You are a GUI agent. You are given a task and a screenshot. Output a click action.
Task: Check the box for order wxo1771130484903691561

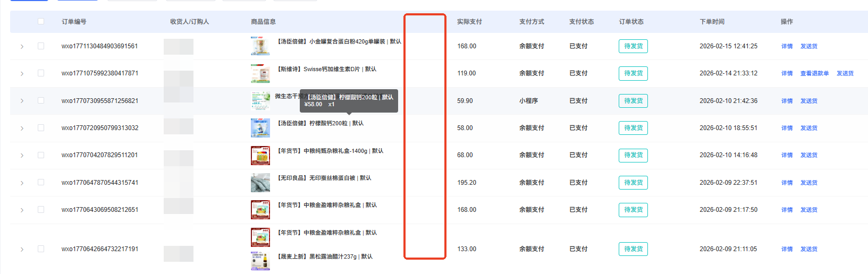point(41,46)
